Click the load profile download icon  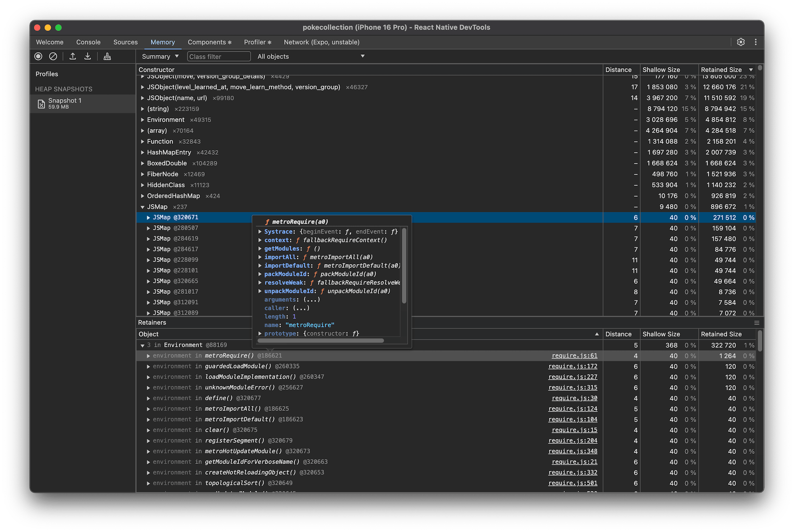pyautogui.click(x=88, y=56)
